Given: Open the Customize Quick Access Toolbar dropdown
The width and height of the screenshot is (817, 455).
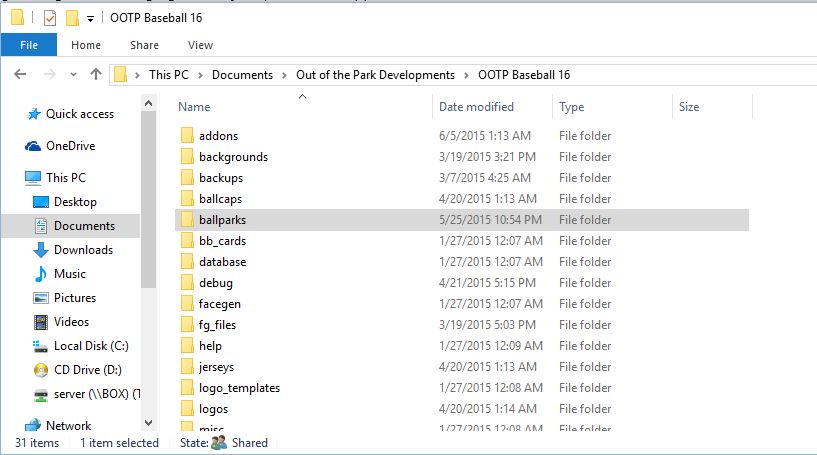Looking at the screenshot, I should pos(90,19).
